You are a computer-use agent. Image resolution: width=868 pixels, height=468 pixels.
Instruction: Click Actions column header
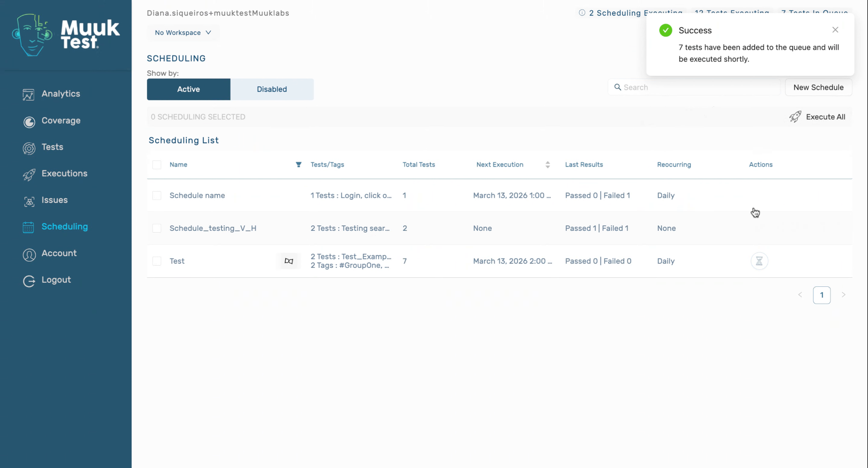[x=761, y=165]
